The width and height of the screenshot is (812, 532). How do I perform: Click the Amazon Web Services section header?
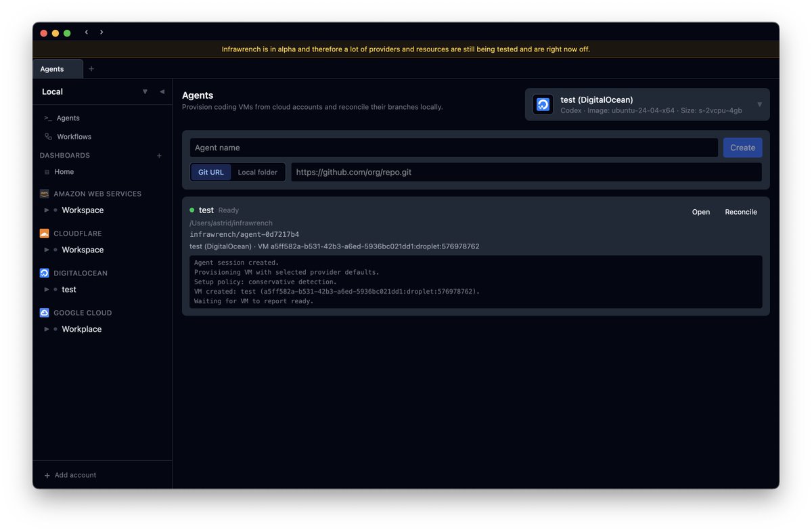[97, 194]
